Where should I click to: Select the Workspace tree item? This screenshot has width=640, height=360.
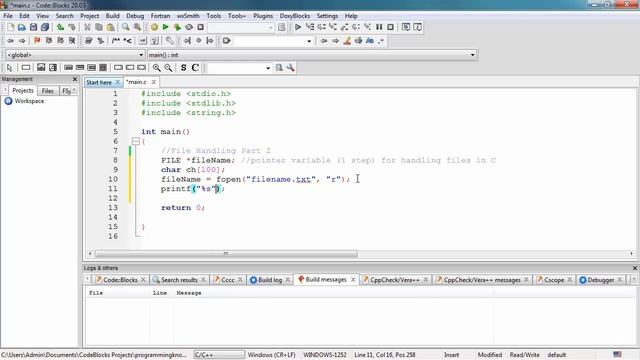pyautogui.click(x=29, y=101)
